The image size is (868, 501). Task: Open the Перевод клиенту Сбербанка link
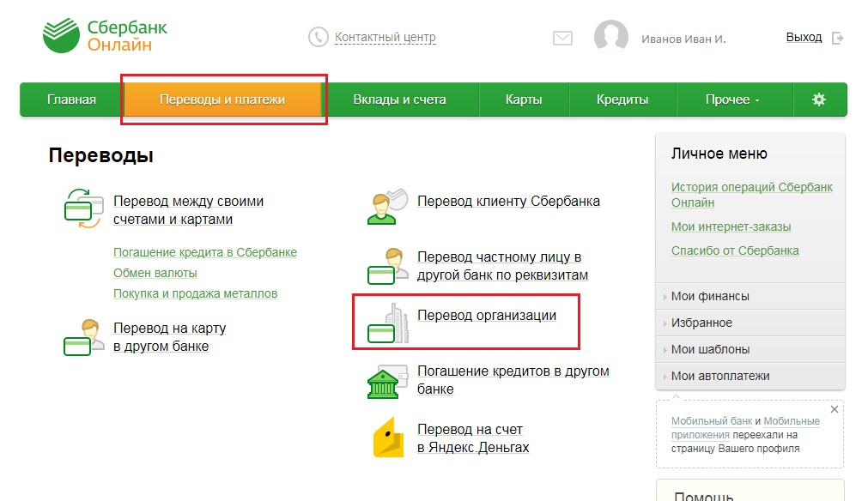click(x=509, y=202)
